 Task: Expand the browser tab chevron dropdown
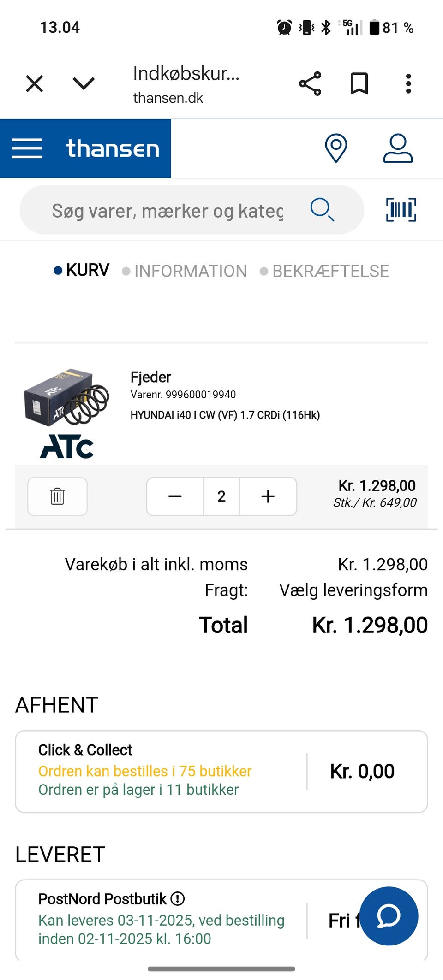[84, 84]
